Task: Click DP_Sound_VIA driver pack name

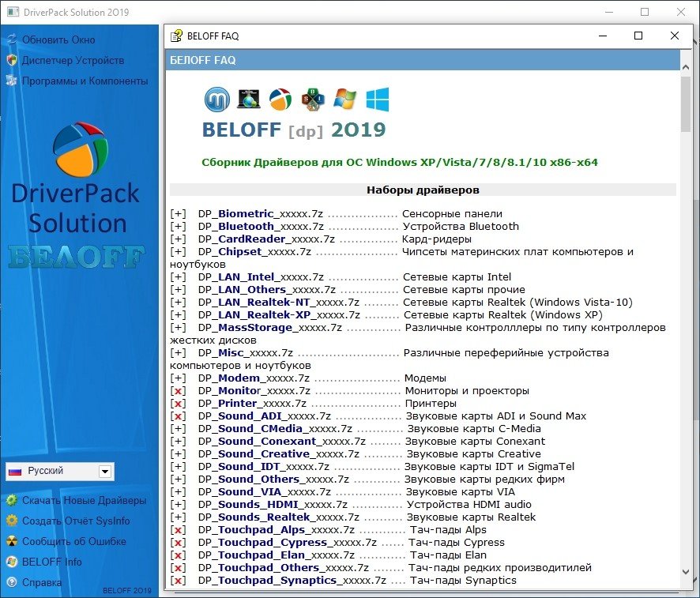Action: pyautogui.click(x=265, y=492)
